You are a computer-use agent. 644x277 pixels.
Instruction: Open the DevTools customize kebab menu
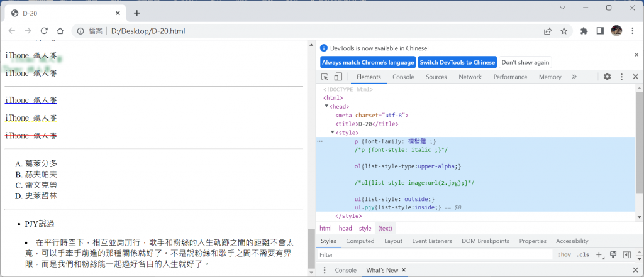622,77
